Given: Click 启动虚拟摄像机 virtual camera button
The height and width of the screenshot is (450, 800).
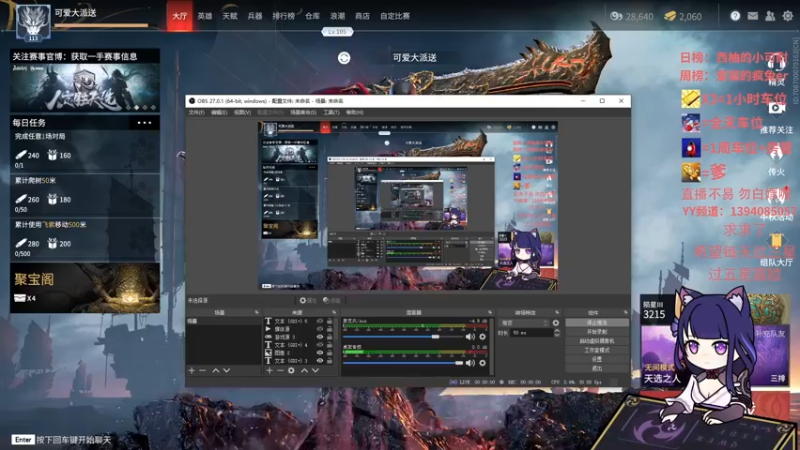Looking at the screenshot, I should 596,341.
